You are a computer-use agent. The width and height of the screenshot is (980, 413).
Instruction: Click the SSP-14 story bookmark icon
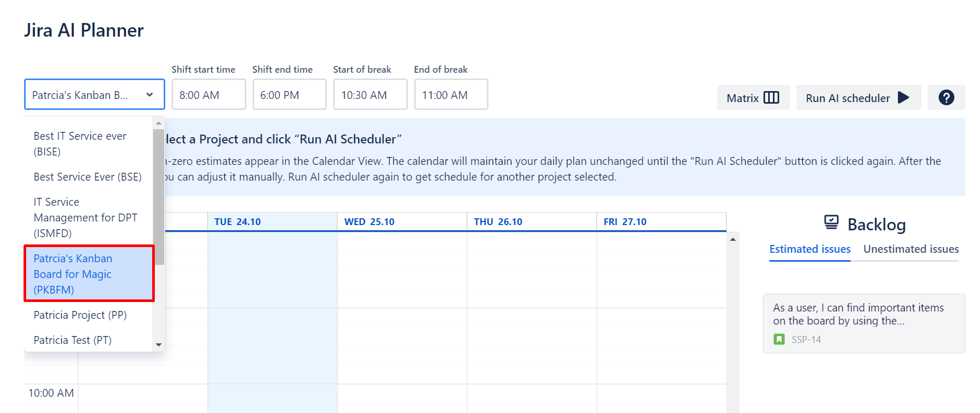tap(779, 339)
